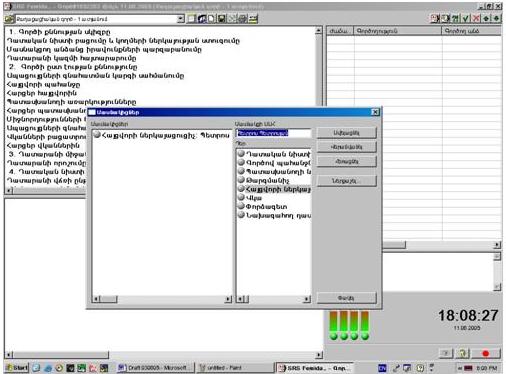Click the music note audio icon in toolbar
506x374 pixels.
click(202, 19)
